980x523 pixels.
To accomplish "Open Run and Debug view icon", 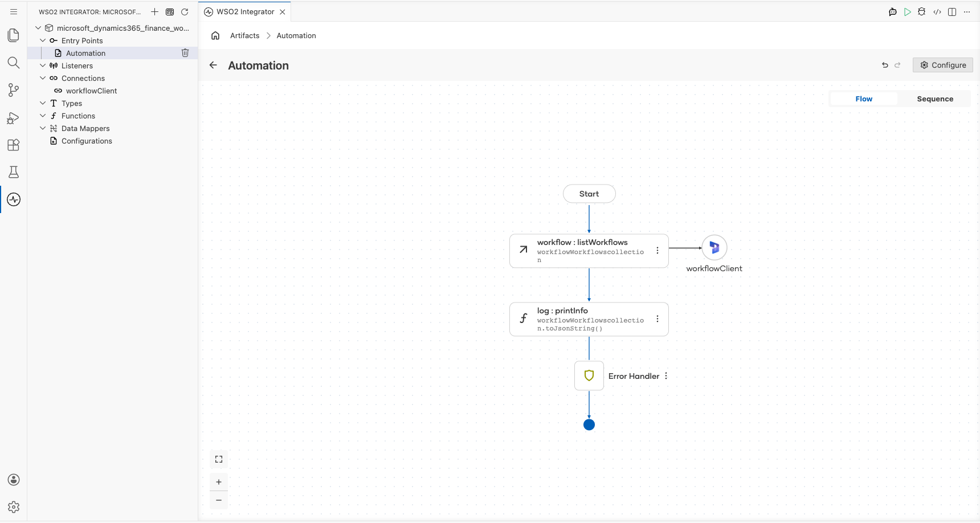I will [14, 117].
